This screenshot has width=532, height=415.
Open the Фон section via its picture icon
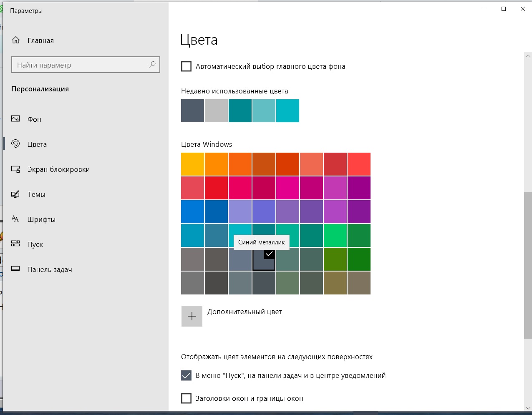(x=16, y=119)
